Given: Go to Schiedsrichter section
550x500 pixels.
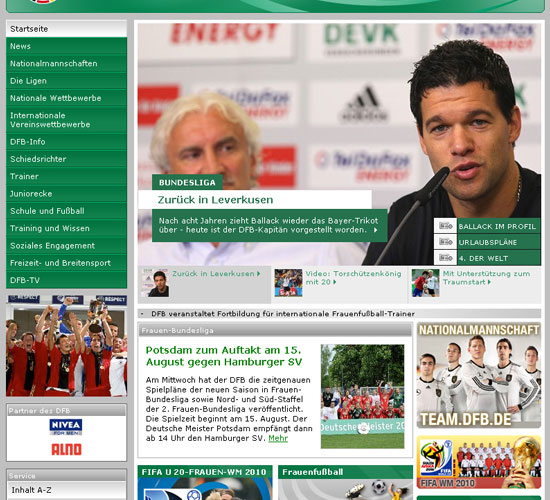Looking at the screenshot, I should pos(66,159).
